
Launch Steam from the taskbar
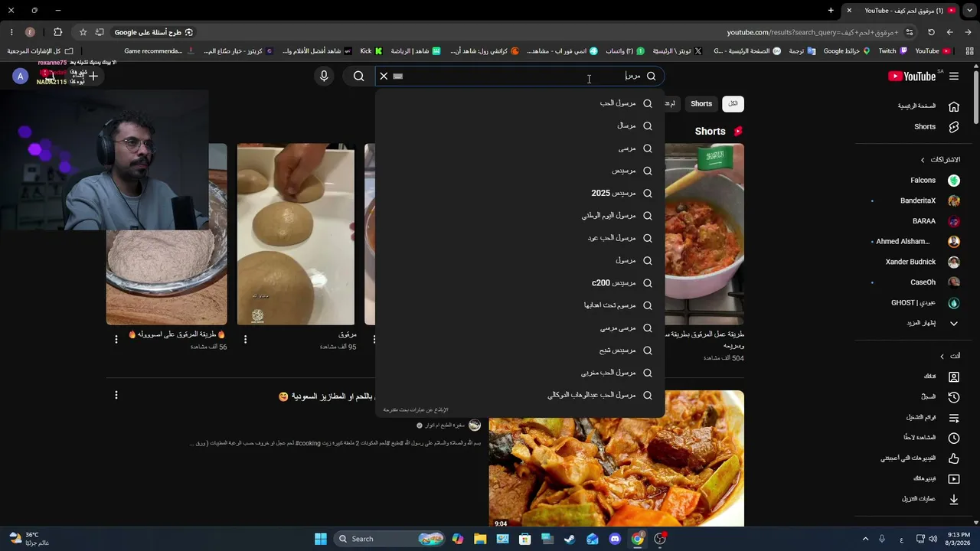[570, 539]
